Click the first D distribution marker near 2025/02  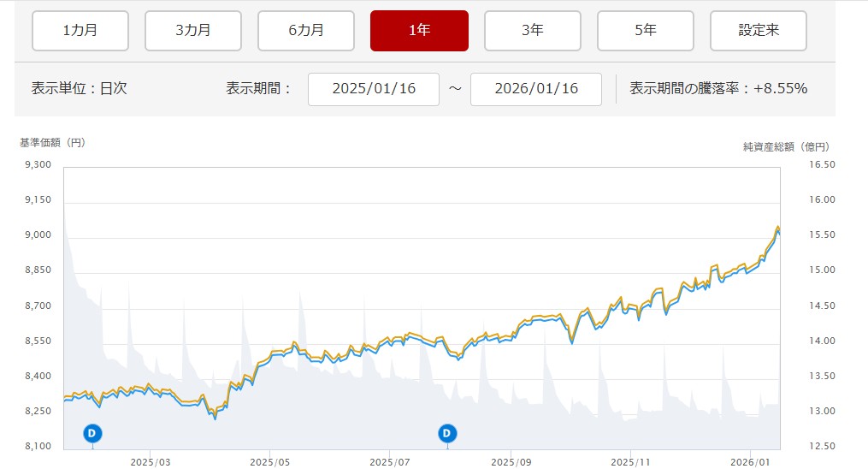(x=92, y=433)
